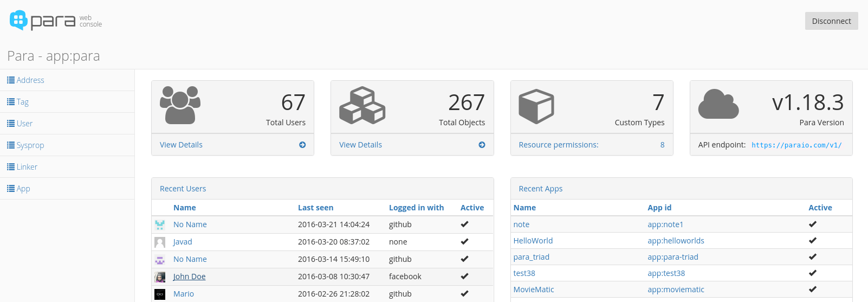Screen dimensions: 868x302
Task: Open the Address sidebar item
Action: [x=30, y=80]
